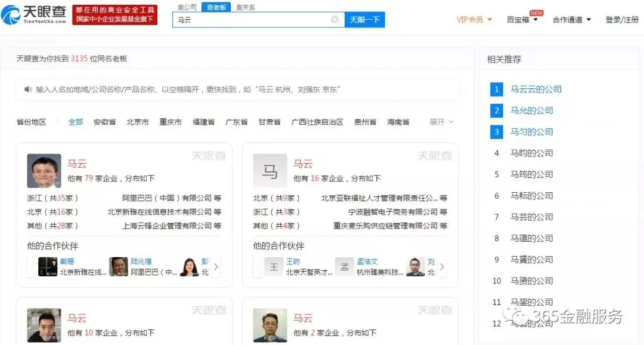Image resolution: width=644 pixels, height=345 pixels.
Task: Filter results by 海南省
Action: pyautogui.click(x=398, y=122)
